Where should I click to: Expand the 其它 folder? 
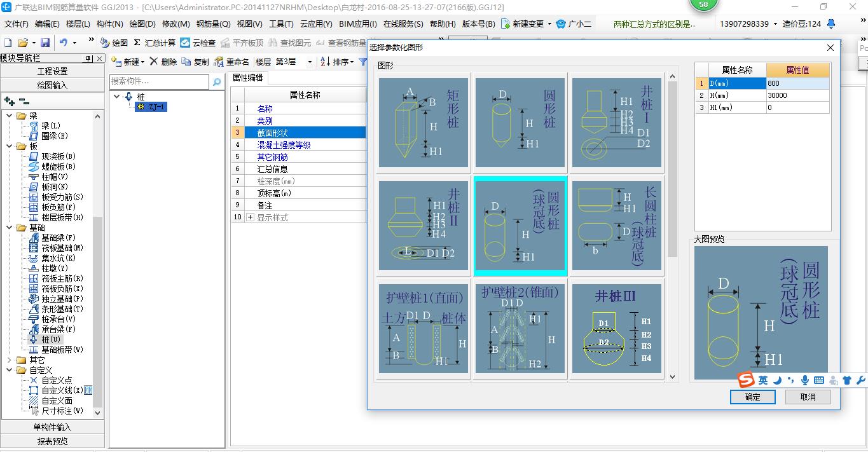[x=10, y=360]
